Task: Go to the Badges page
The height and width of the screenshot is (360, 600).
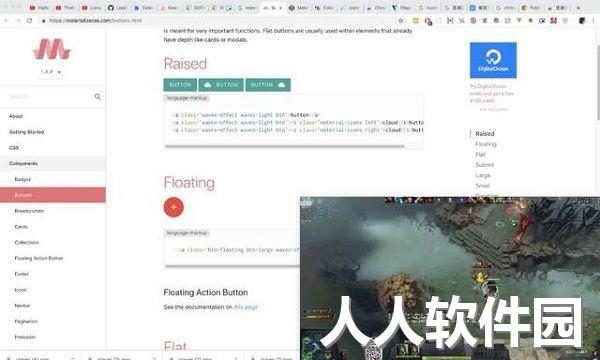Action: [52, 179]
